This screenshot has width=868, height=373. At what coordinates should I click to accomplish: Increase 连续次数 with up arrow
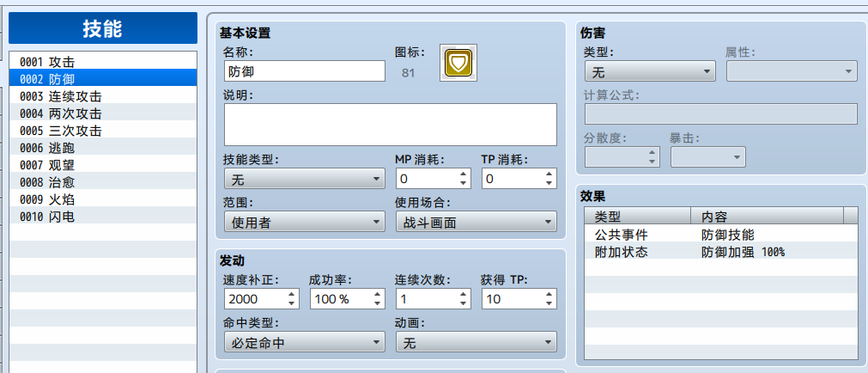tap(463, 294)
